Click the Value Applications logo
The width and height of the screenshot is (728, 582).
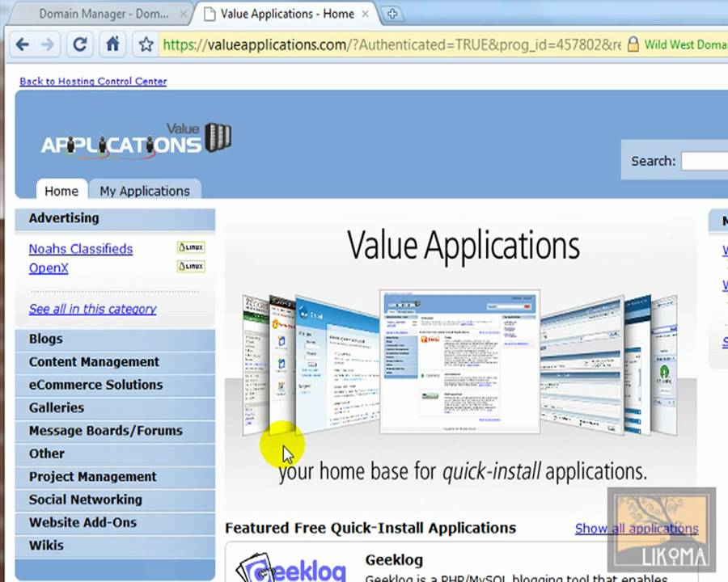[136, 141]
